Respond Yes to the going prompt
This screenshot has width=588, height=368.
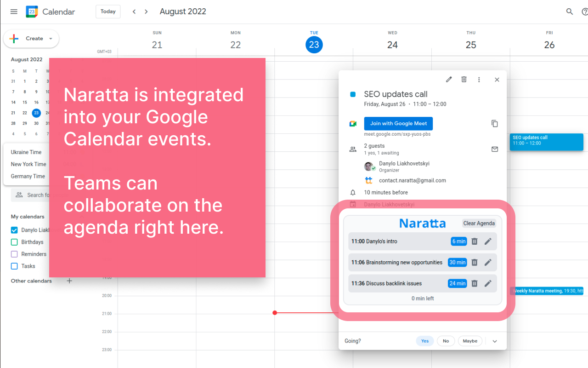(425, 341)
